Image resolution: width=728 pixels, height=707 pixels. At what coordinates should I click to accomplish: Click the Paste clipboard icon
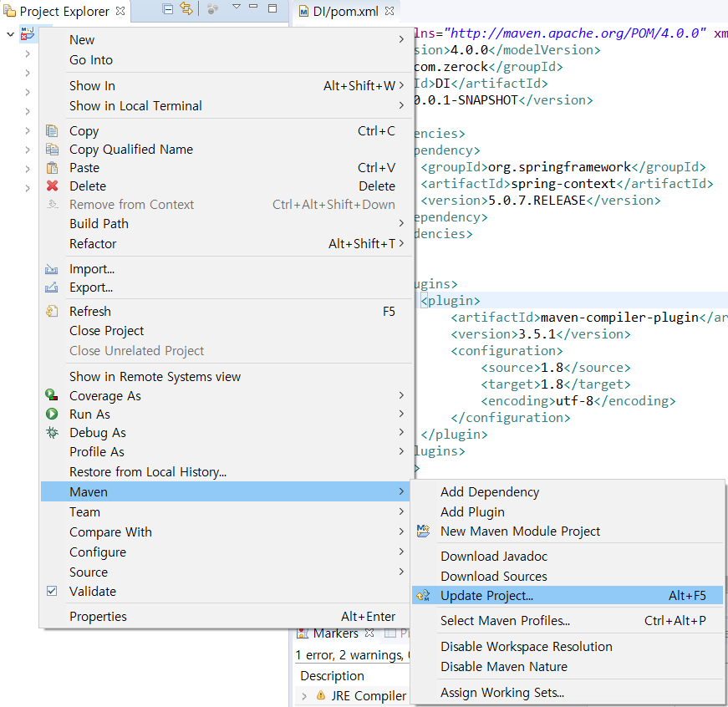[x=52, y=168]
